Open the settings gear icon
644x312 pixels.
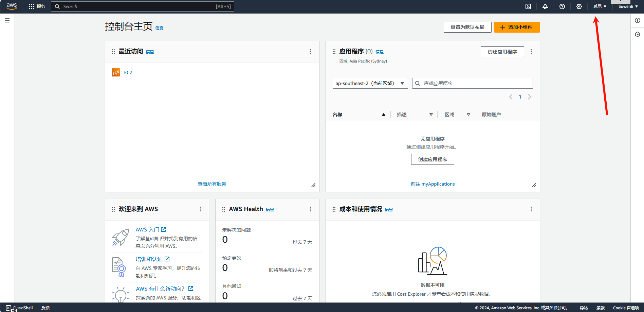pos(579,6)
